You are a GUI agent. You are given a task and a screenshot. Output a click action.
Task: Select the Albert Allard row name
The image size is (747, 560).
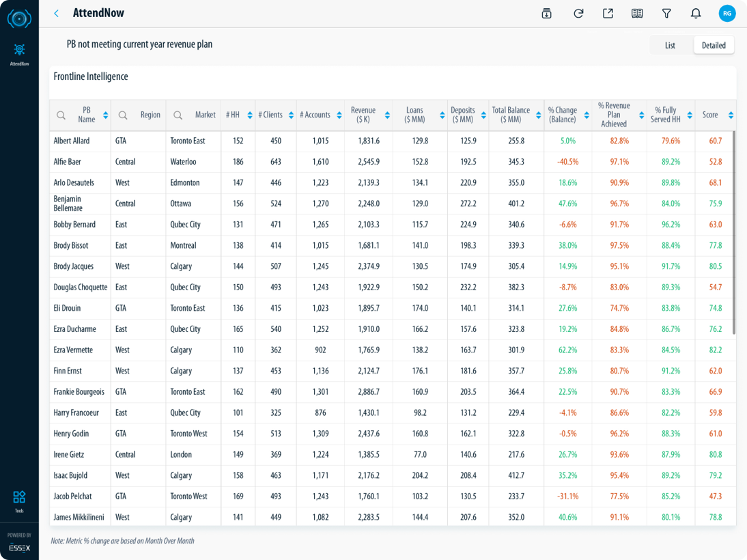pyautogui.click(x=72, y=141)
